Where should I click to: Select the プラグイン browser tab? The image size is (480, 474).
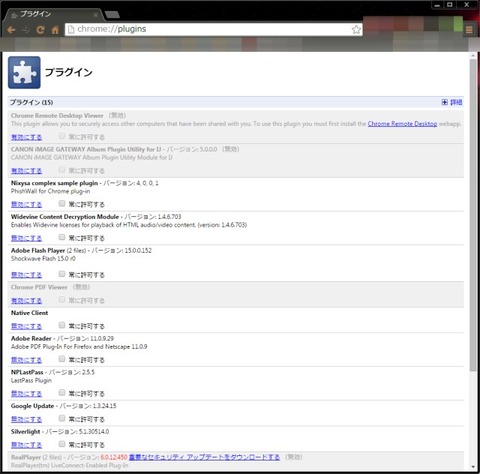point(53,15)
